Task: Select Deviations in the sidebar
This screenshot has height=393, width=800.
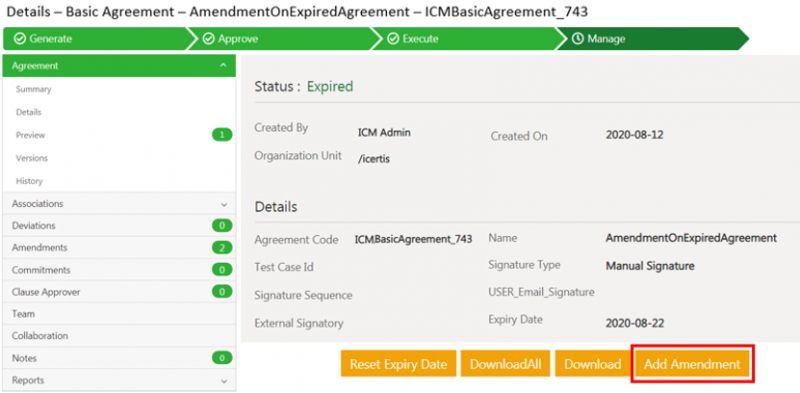Action: 119,226
